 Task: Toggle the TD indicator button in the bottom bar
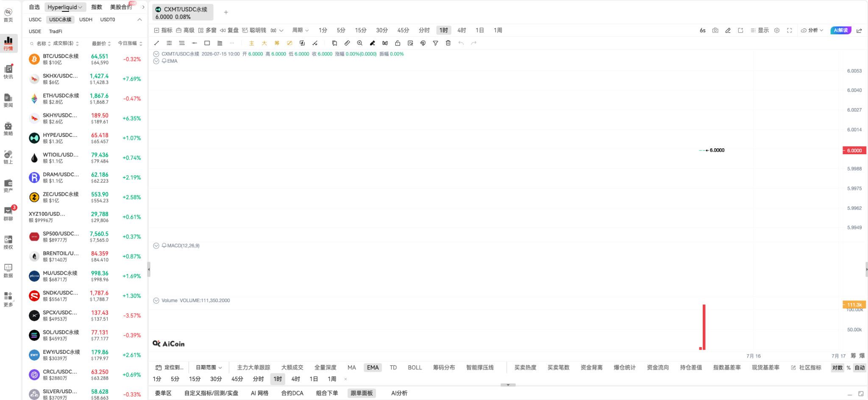click(393, 367)
